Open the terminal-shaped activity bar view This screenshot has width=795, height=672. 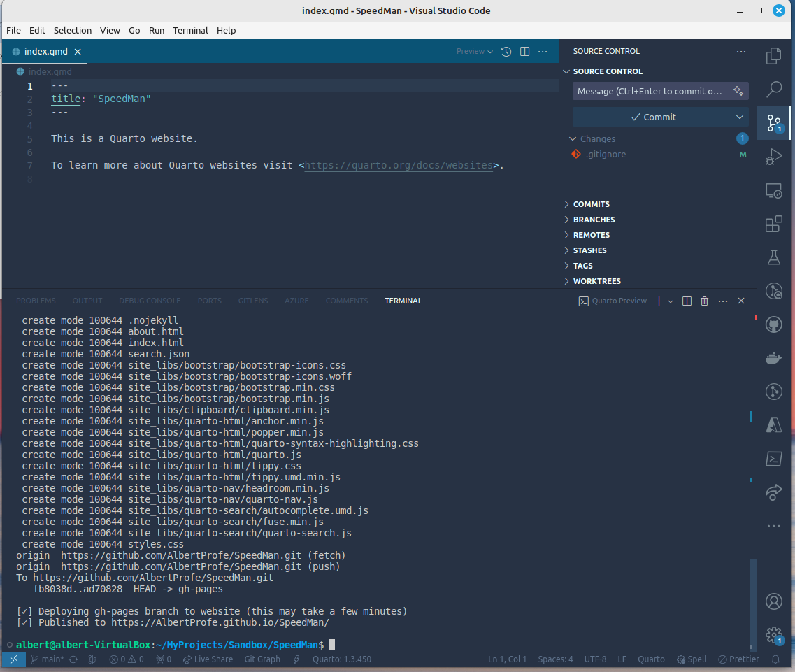(x=774, y=459)
